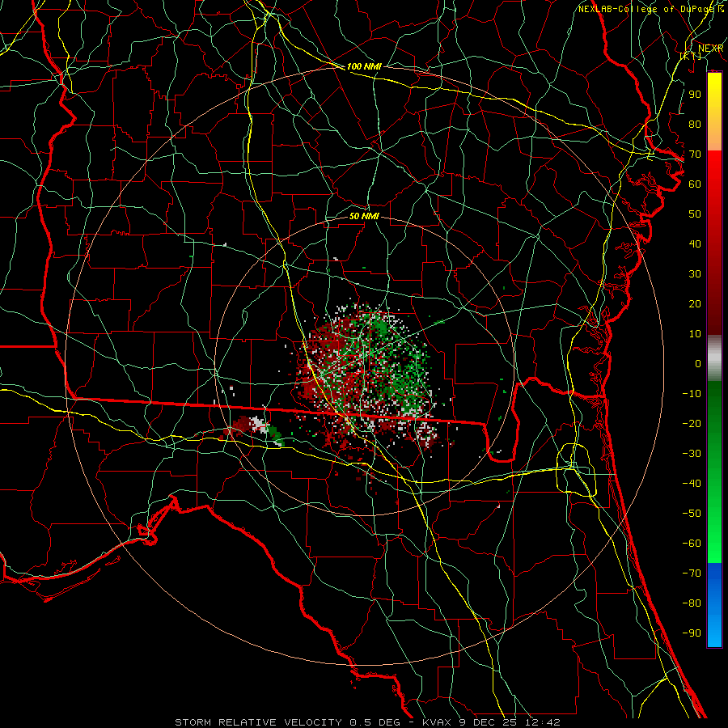The image size is (728, 728).
Task: Click the "50 NMI" range ring label
Action: point(364,216)
